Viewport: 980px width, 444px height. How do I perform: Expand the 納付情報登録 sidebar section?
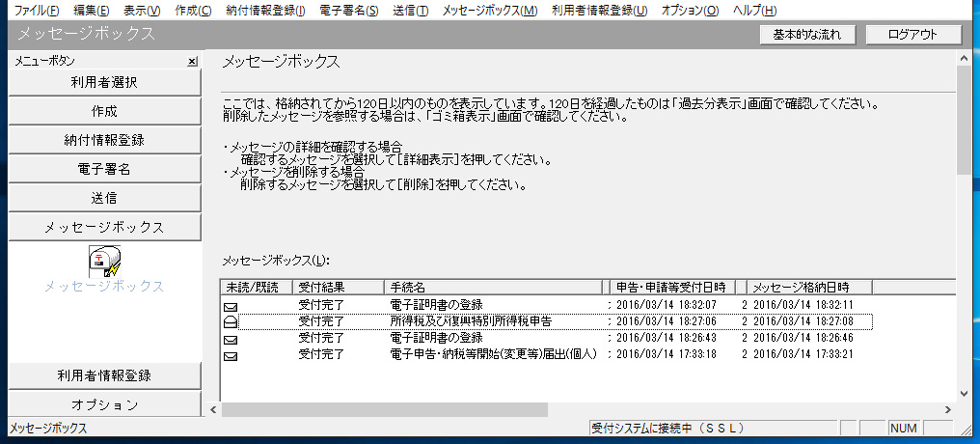[x=104, y=140]
